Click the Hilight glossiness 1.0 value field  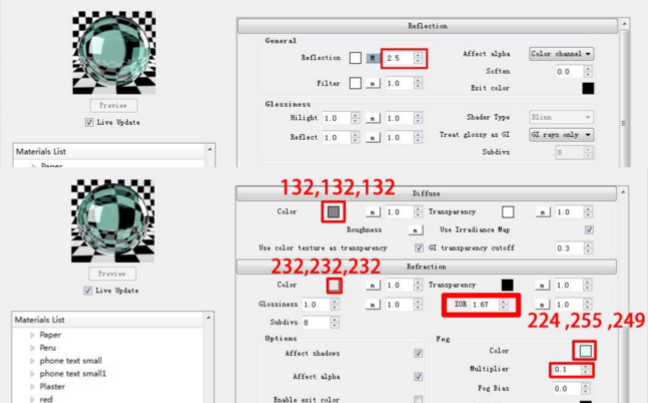coord(336,119)
